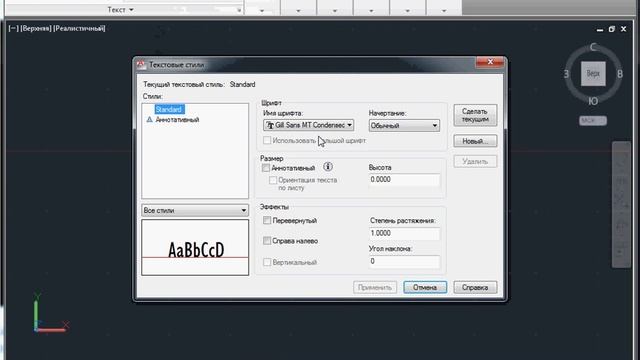Click the Справка button
640x360 pixels.
click(x=475, y=287)
